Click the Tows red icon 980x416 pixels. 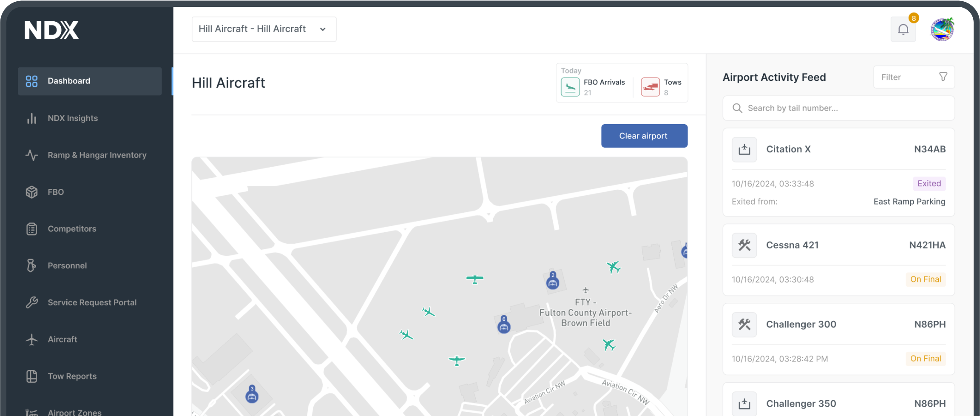pyautogui.click(x=650, y=87)
